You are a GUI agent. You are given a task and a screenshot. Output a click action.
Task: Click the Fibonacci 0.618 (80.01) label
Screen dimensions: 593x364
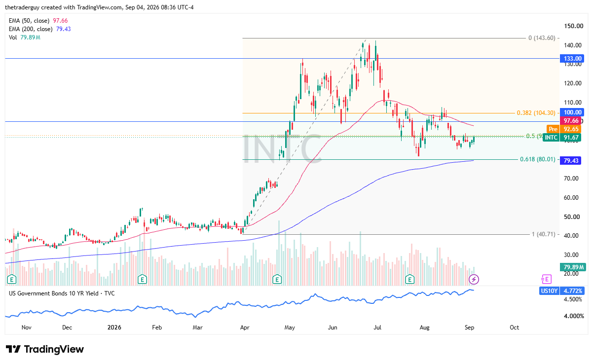pos(538,159)
